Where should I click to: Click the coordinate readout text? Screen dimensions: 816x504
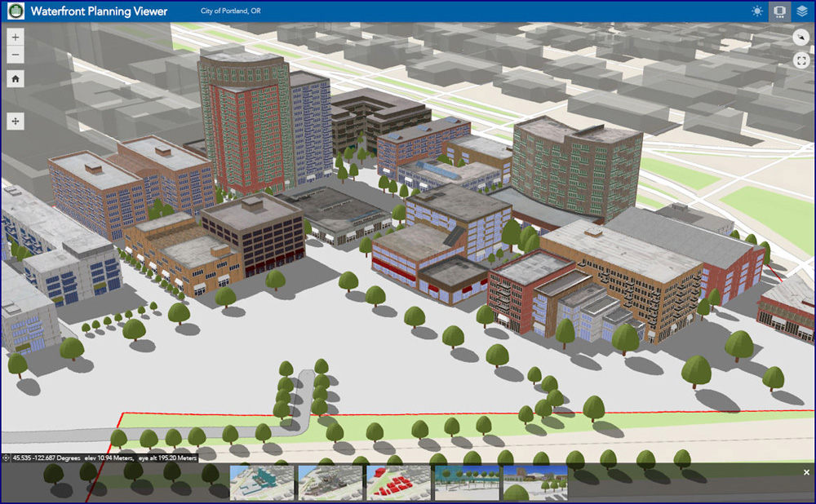point(104,458)
